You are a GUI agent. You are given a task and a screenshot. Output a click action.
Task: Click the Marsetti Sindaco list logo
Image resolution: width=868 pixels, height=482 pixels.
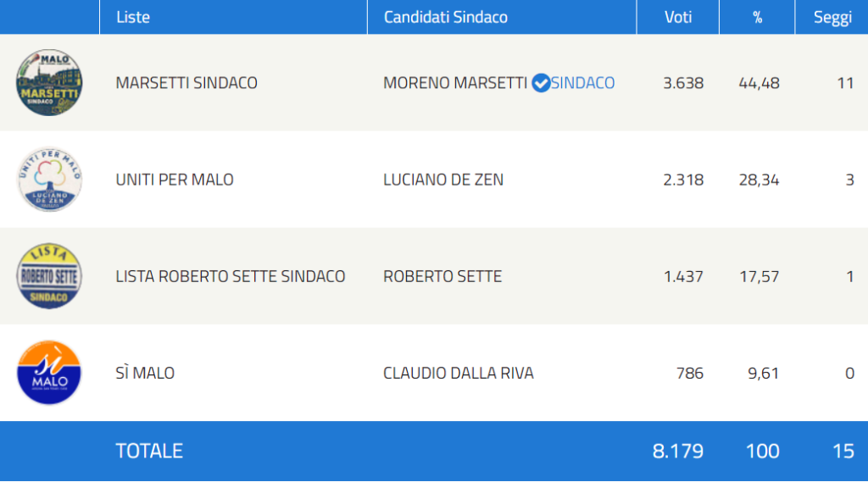49,82
